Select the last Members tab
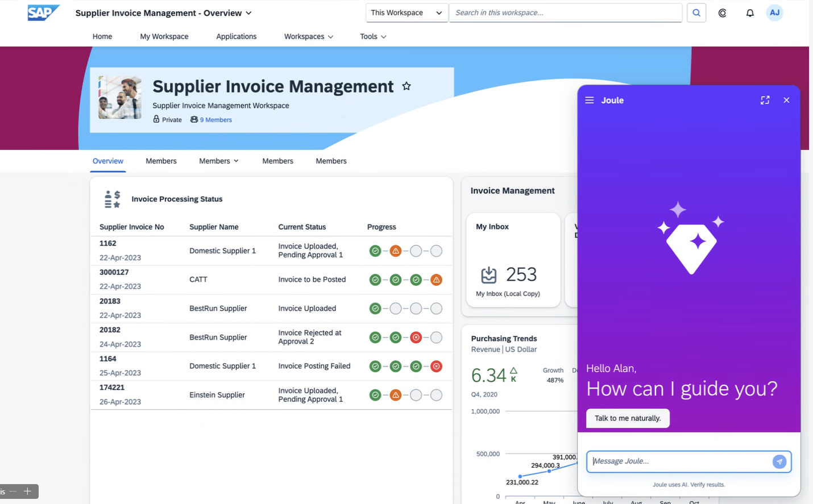Image resolution: width=813 pixels, height=504 pixels. (331, 161)
